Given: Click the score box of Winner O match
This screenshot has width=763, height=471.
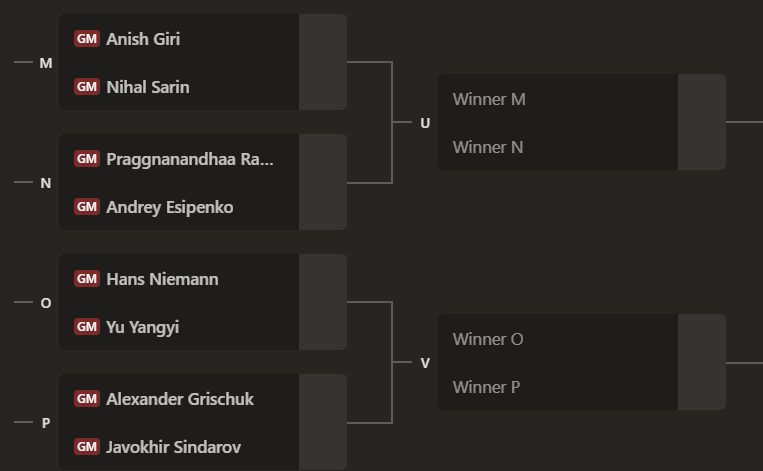Looking at the screenshot, I should (x=701, y=362).
